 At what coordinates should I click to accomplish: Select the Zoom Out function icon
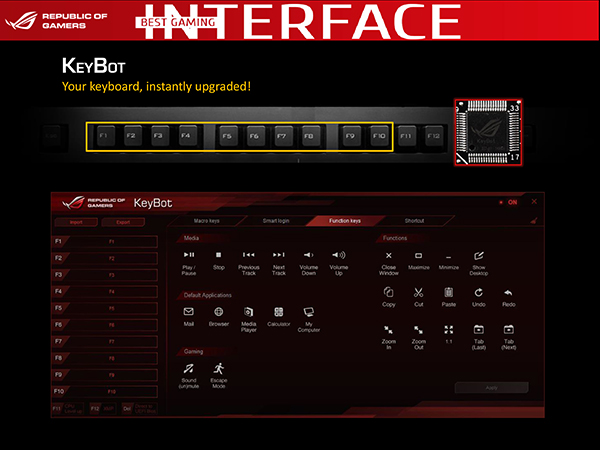click(419, 329)
